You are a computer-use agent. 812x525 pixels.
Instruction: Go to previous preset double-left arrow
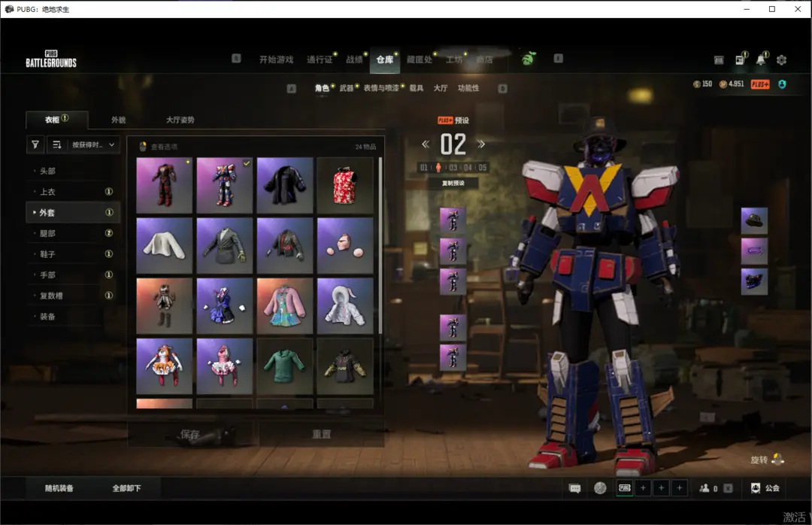pyautogui.click(x=425, y=144)
